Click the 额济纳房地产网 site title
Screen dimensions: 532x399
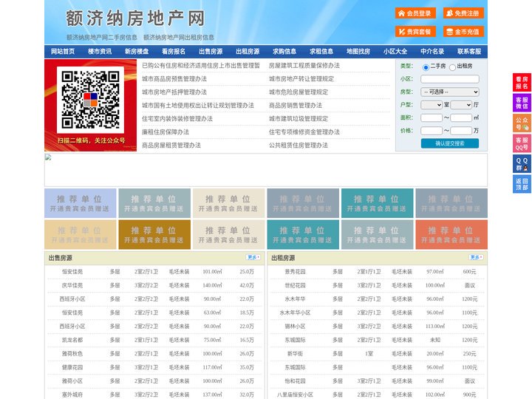pyautogui.click(x=135, y=18)
